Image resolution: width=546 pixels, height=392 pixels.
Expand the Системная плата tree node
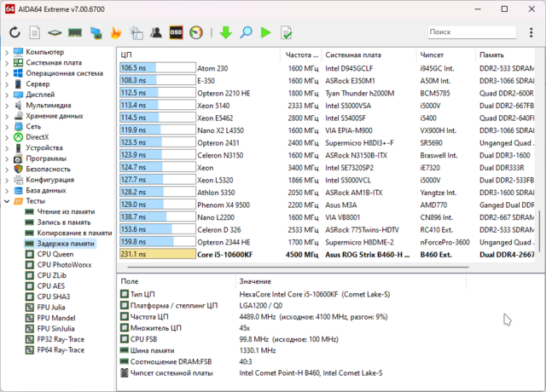click(7, 62)
